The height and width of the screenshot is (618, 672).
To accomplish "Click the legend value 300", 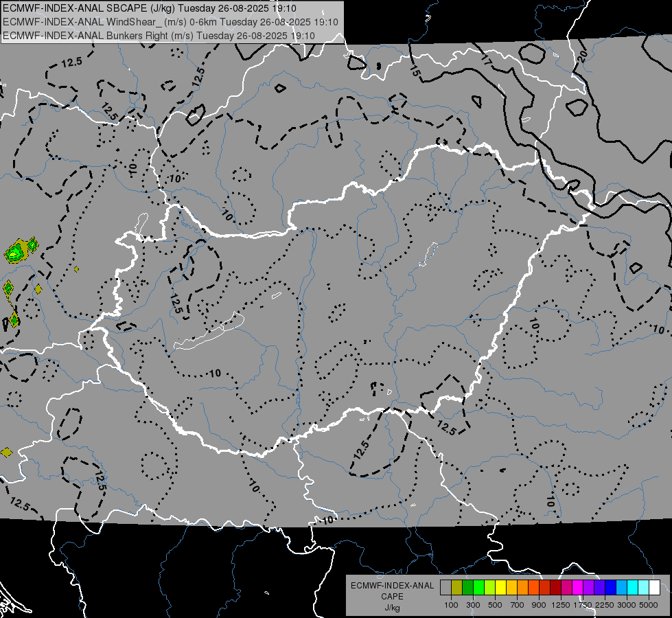I will pyautogui.click(x=473, y=605).
